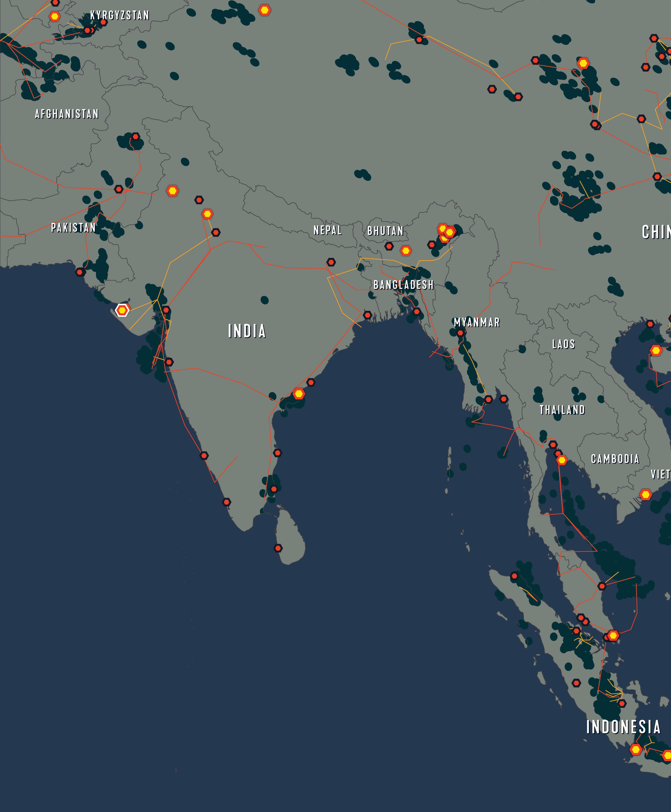Click the red hexagon in central Sumatra's interior
The width and height of the screenshot is (671, 812).
pos(576,683)
